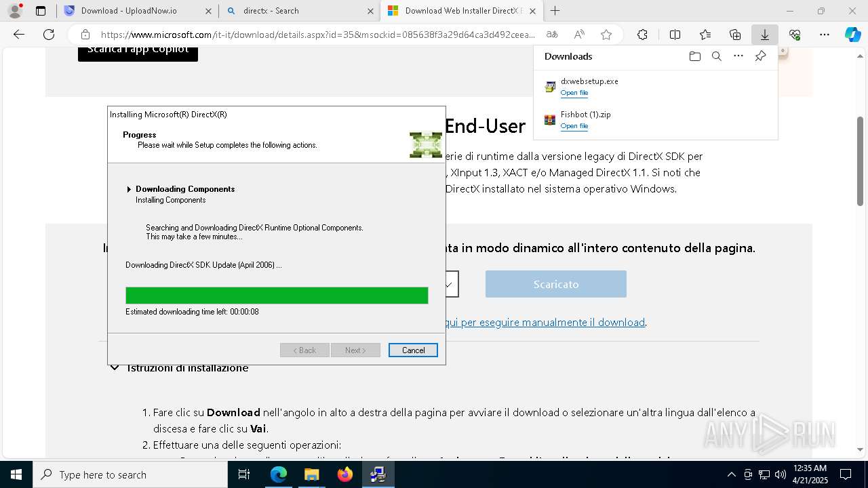Select the Download Web Installer DirectX tab
The width and height of the screenshot is (868, 488).
pyautogui.click(x=462, y=11)
